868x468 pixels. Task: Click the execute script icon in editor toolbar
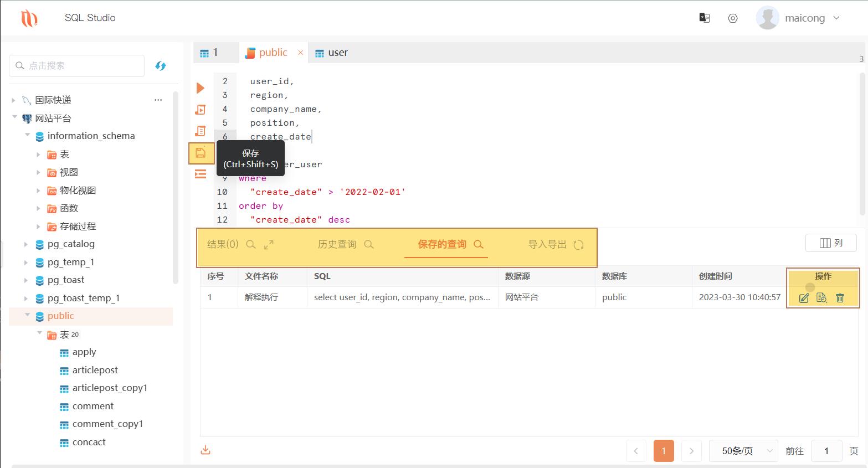[201, 109]
